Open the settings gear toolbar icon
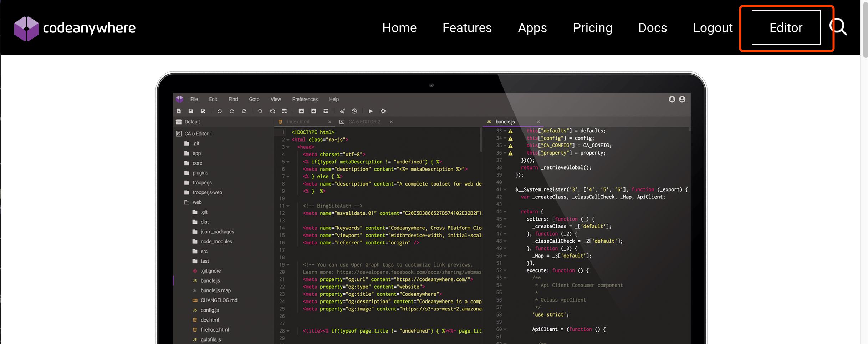868x344 pixels. pos(383,111)
